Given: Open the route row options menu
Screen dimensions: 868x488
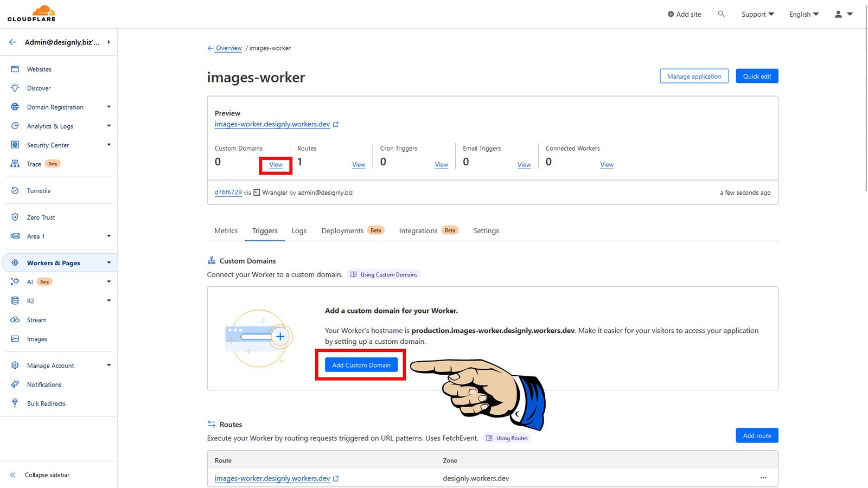Looking at the screenshot, I should coord(763,478).
